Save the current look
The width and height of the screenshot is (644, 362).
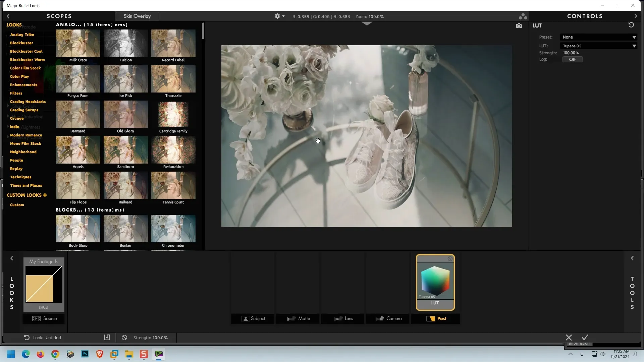107,338
